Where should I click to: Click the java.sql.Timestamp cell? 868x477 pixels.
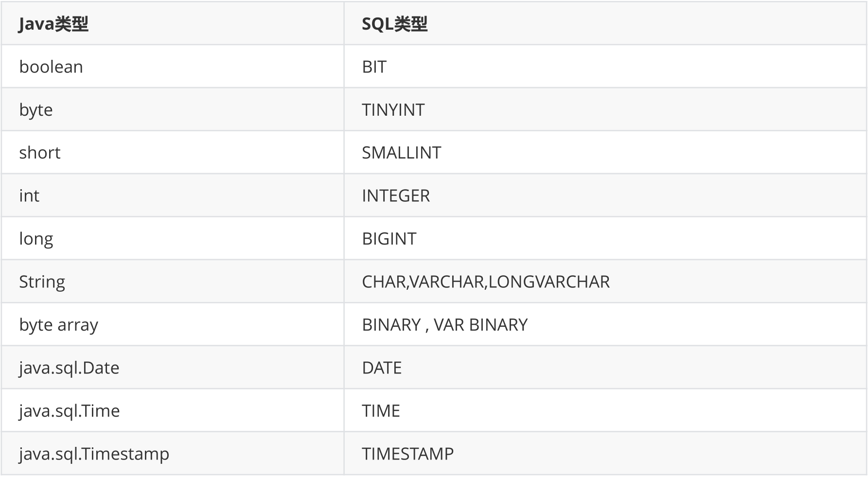(94, 454)
